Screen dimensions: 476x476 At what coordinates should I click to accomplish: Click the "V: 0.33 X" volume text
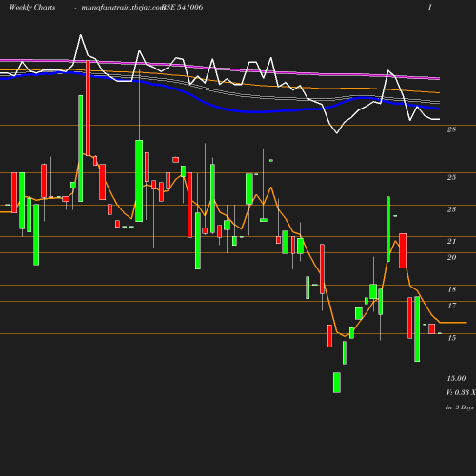461,392
